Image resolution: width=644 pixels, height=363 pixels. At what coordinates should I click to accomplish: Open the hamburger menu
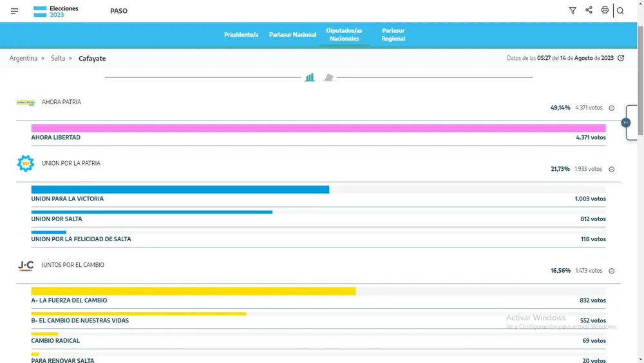pos(14,11)
